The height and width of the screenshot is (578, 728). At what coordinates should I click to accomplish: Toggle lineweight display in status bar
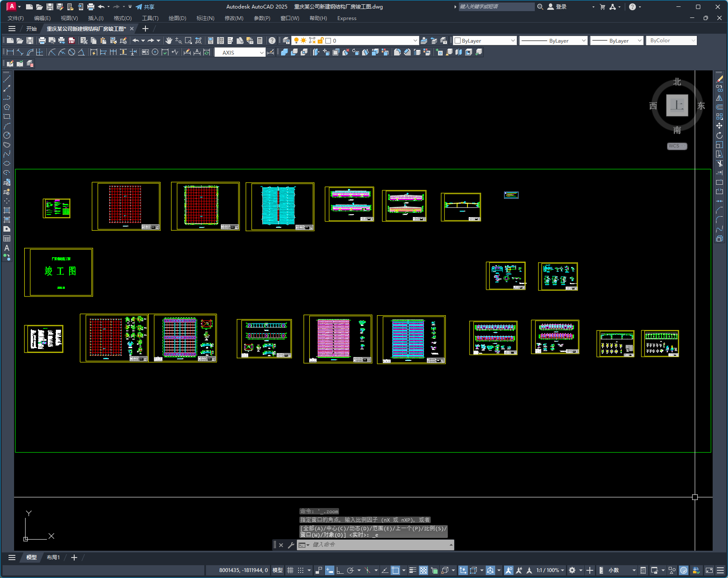(x=412, y=570)
